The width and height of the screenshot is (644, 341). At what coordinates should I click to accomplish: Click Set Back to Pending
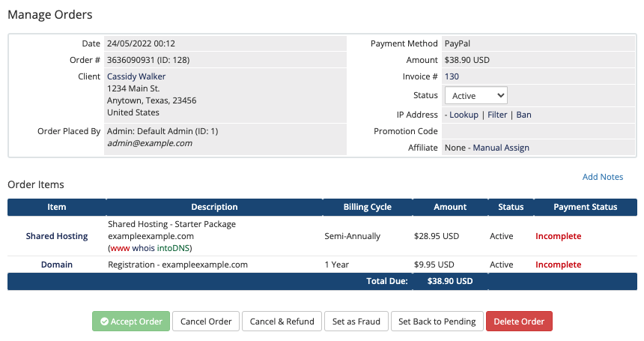click(437, 322)
